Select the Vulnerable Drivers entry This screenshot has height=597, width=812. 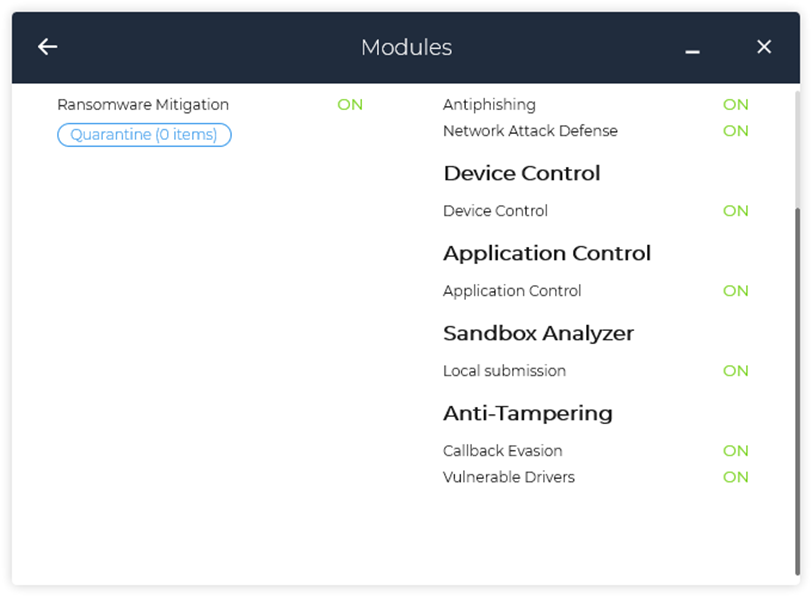tap(509, 477)
